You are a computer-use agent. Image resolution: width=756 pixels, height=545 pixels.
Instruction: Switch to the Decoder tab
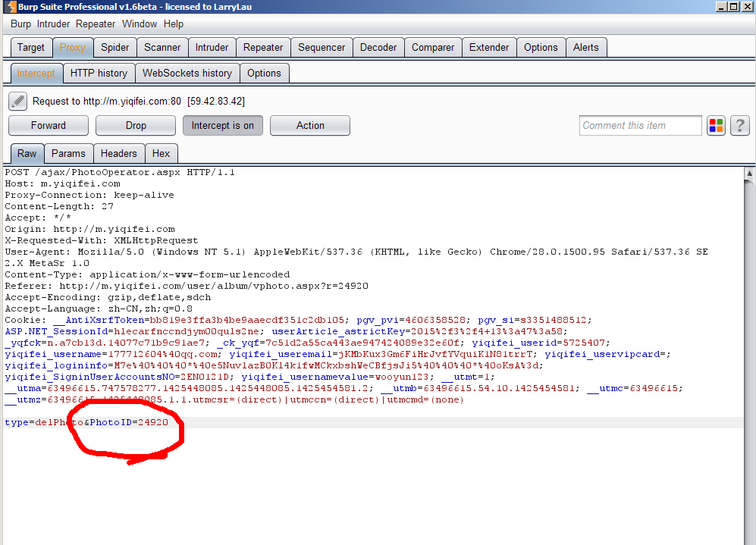coord(378,47)
